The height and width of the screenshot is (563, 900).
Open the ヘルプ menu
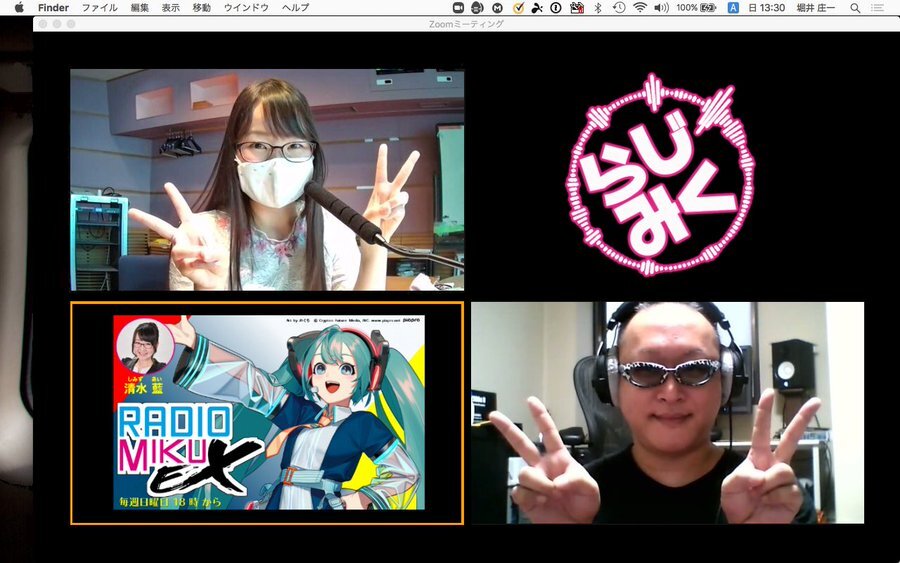coord(295,7)
